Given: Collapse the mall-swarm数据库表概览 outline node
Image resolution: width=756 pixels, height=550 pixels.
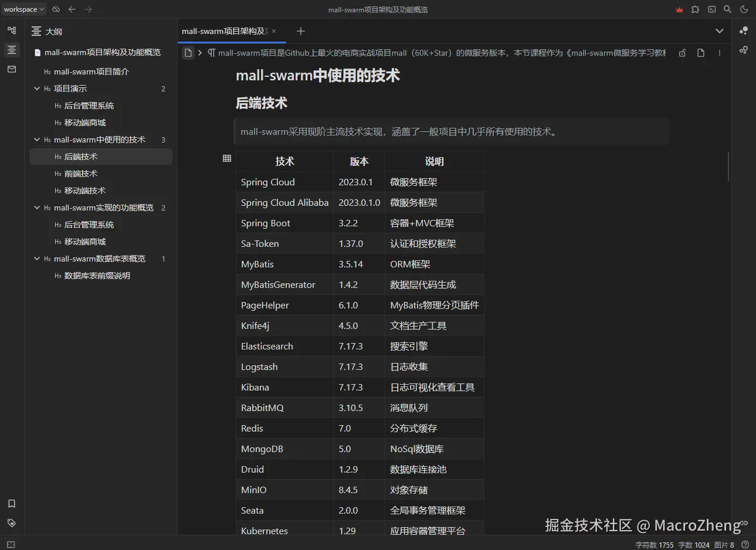Looking at the screenshot, I should pyautogui.click(x=37, y=259).
